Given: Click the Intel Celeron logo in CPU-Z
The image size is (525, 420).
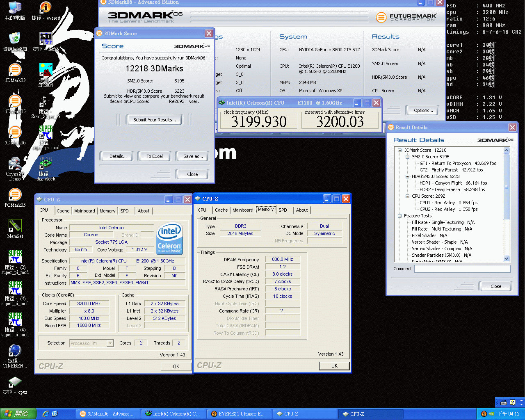Looking at the screenshot, I should coord(169,239).
